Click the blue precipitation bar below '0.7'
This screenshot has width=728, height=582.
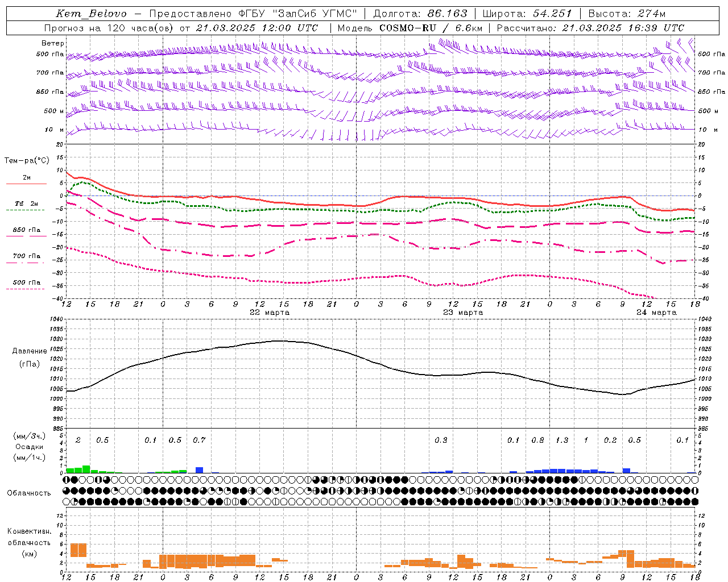tap(199, 470)
